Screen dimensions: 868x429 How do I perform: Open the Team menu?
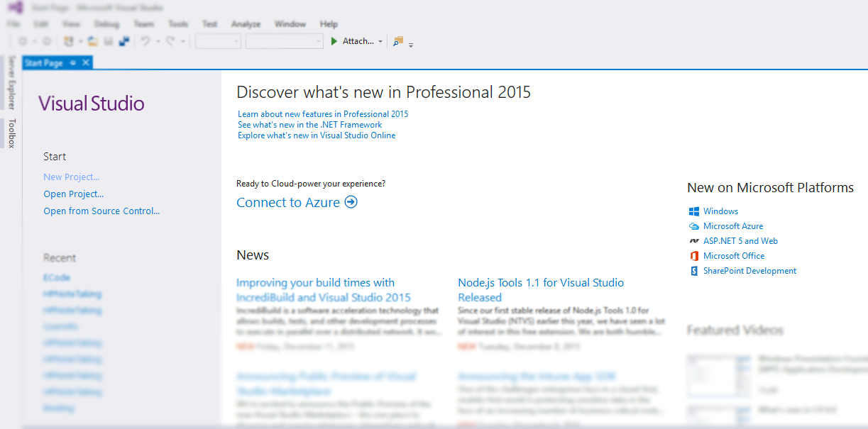pyautogui.click(x=143, y=24)
